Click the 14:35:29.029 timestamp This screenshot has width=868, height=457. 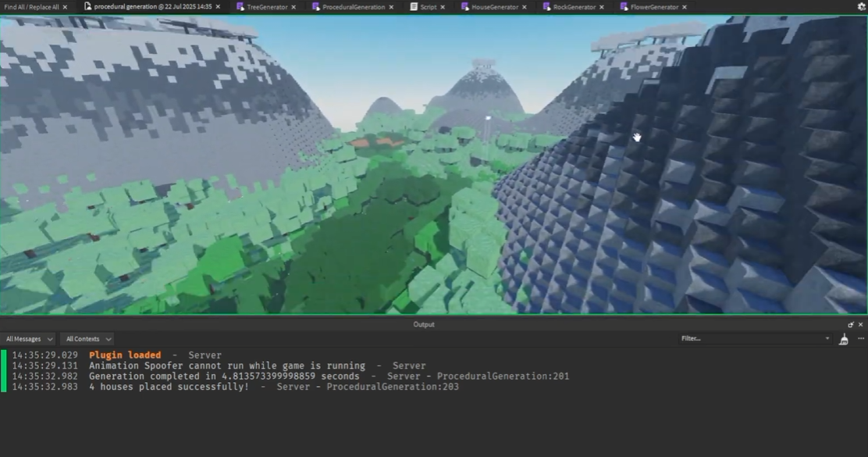[x=44, y=355]
